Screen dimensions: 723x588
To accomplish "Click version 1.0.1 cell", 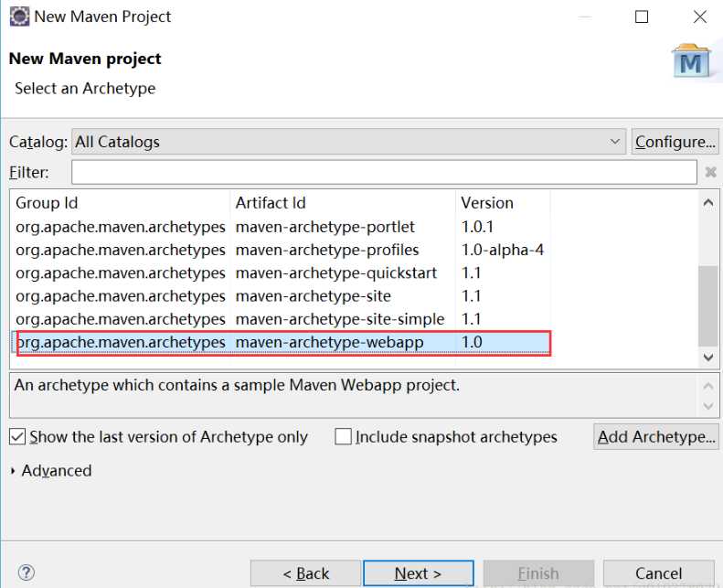I will point(477,227).
